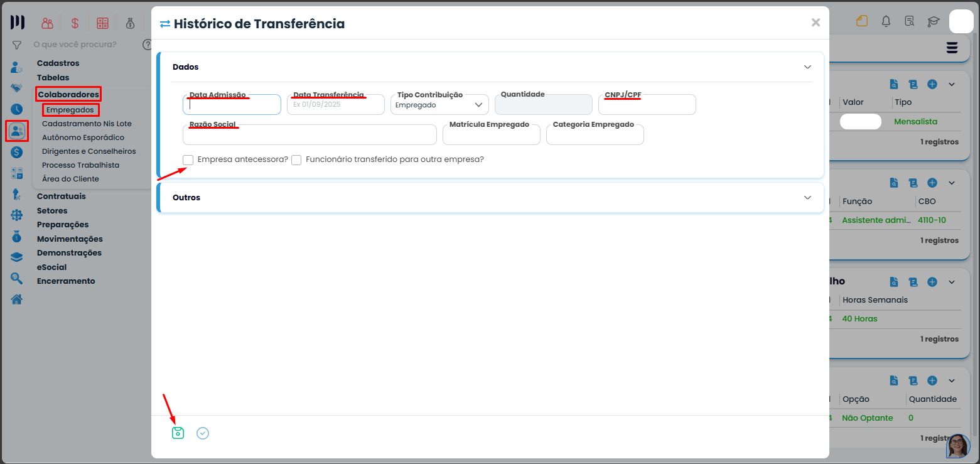Open the calculator sidebar module
The image size is (980, 464).
point(16,173)
